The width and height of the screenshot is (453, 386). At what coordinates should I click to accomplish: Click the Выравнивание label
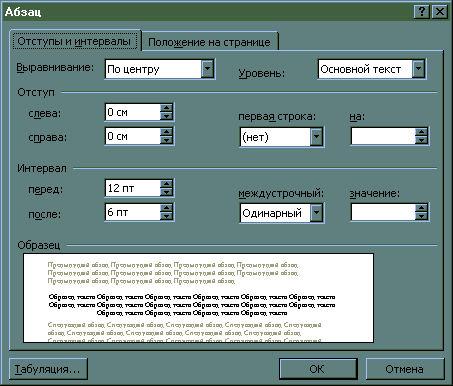tap(55, 68)
